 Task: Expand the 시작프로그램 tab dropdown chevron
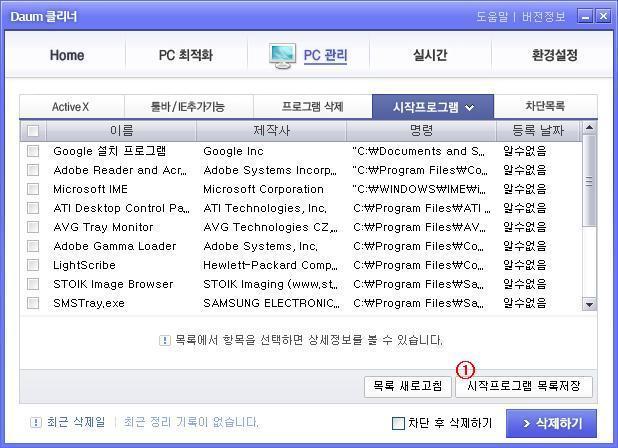pos(469,107)
